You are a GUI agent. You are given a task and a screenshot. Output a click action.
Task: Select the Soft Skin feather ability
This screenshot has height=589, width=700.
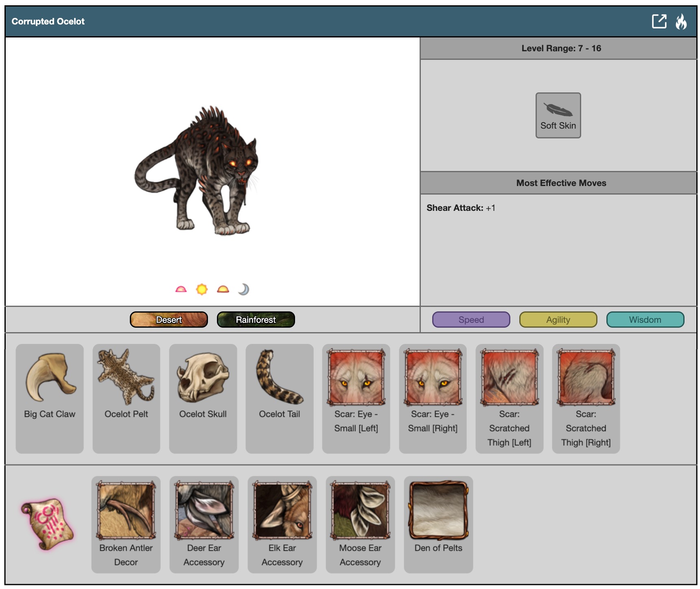[558, 115]
